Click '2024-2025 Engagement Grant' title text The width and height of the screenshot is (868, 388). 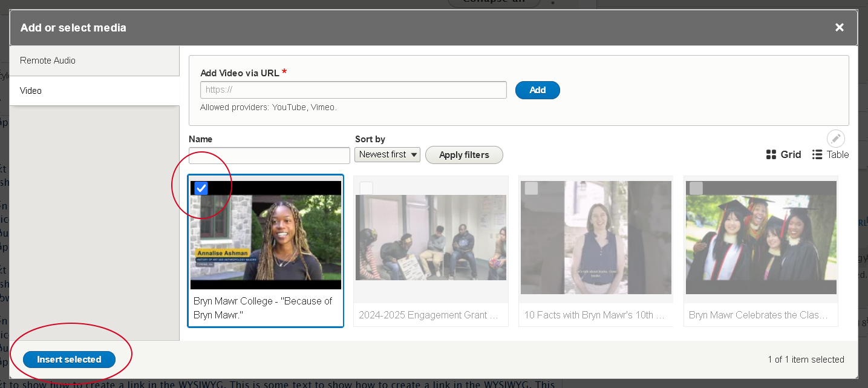(x=428, y=315)
